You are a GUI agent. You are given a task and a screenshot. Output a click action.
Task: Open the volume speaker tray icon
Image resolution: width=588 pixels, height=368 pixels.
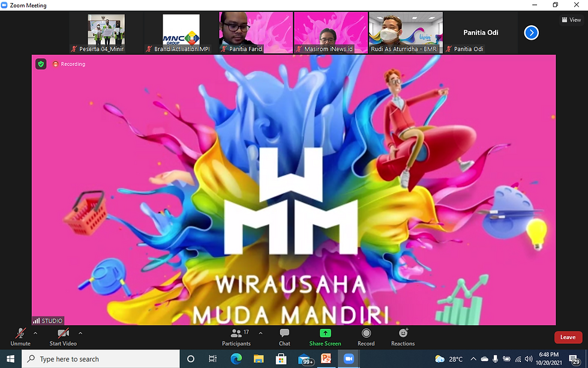[529, 359]
